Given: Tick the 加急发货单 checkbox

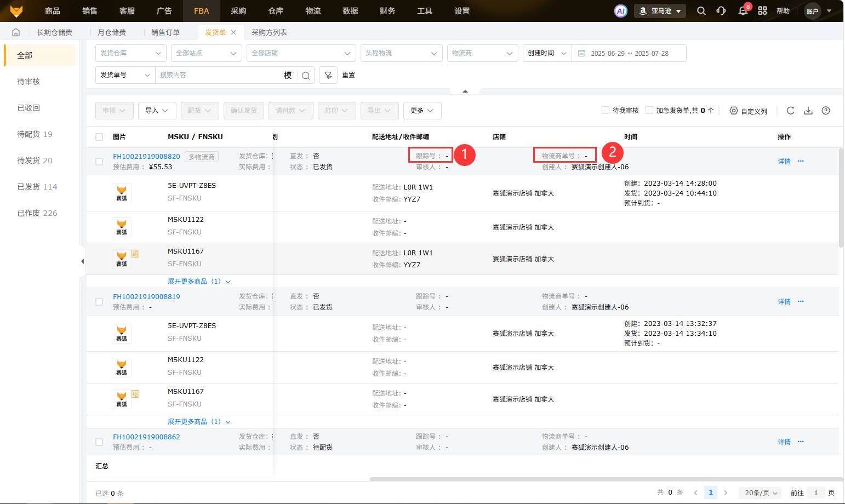Looking at the screenshot, I should click(x=649, y=110).
